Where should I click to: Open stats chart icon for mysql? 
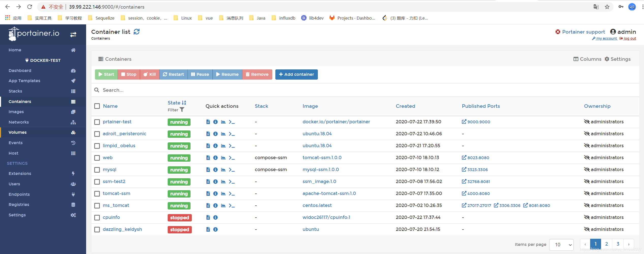pos(223,170)
